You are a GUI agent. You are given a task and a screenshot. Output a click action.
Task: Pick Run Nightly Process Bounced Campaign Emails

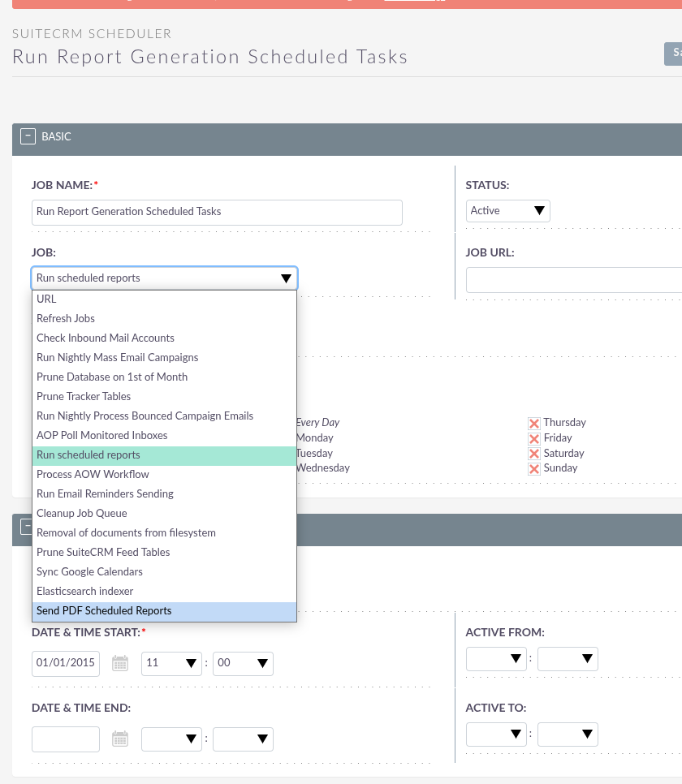point(164,416)
